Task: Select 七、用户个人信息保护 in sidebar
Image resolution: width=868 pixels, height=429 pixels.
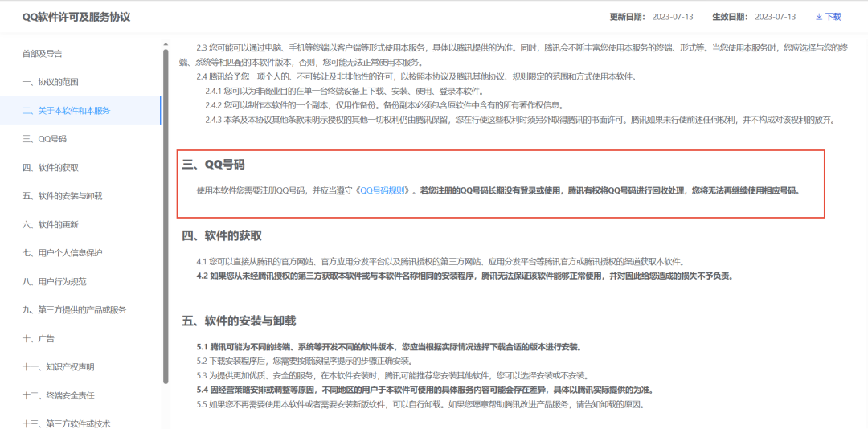Action: point(62,253)
